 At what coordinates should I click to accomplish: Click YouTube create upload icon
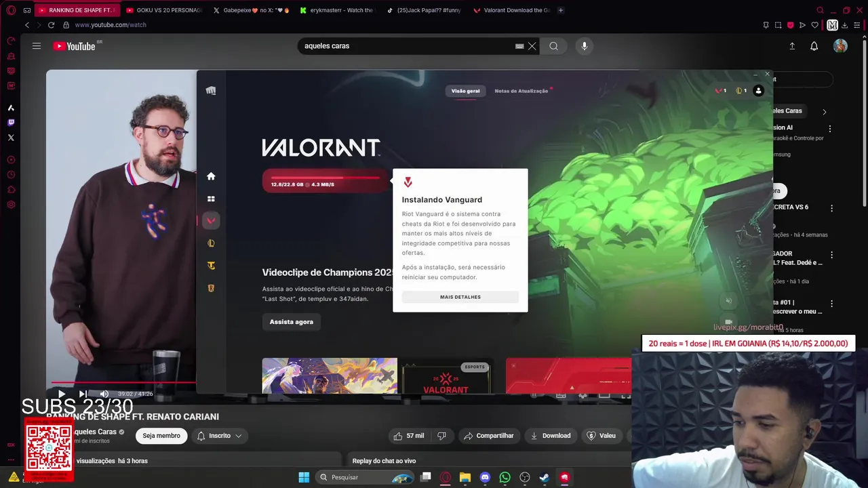click(x=792, y=46)
